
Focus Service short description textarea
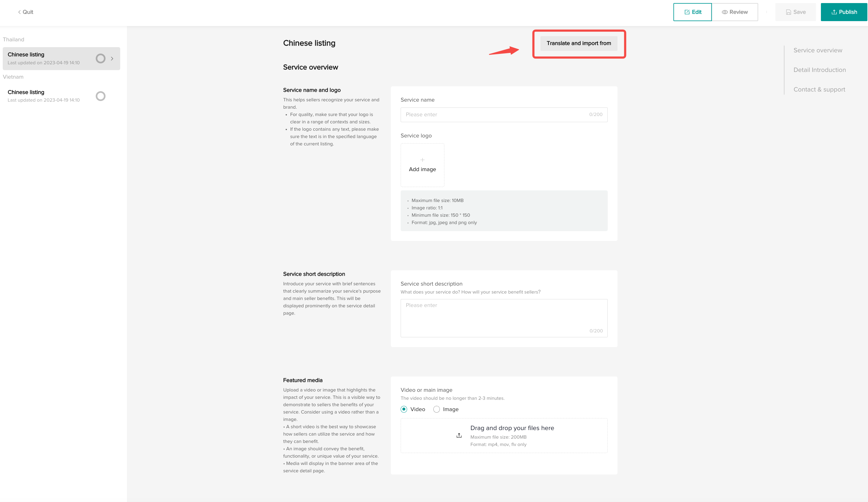[x=504, y=318]
